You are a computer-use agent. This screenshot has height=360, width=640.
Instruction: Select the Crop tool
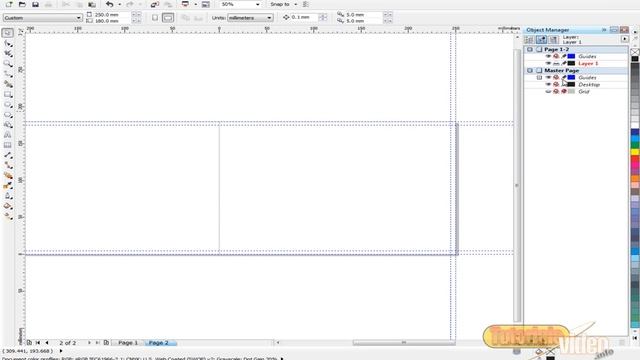click(8, 53)
